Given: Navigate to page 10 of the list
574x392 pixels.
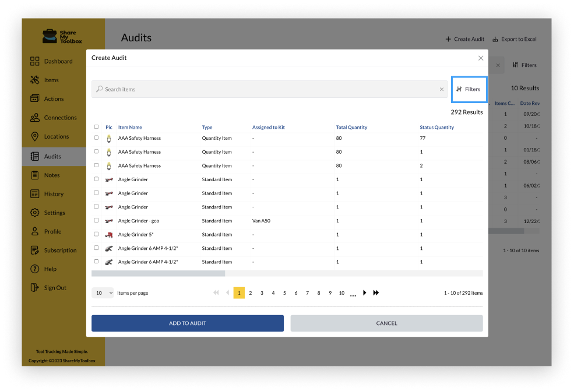Looking at the screenshot, I should coord(341,293).
